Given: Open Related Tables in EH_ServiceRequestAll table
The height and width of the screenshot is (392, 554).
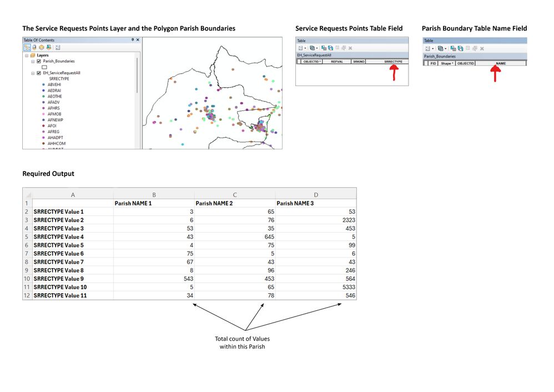Looking at the screenshot, I should click(x=313, y=48).
